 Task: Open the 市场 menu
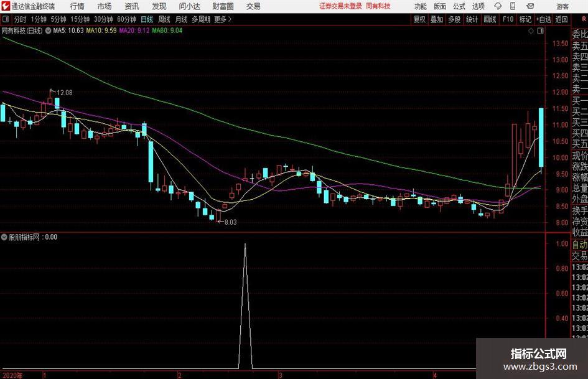[x=105, y=6]
